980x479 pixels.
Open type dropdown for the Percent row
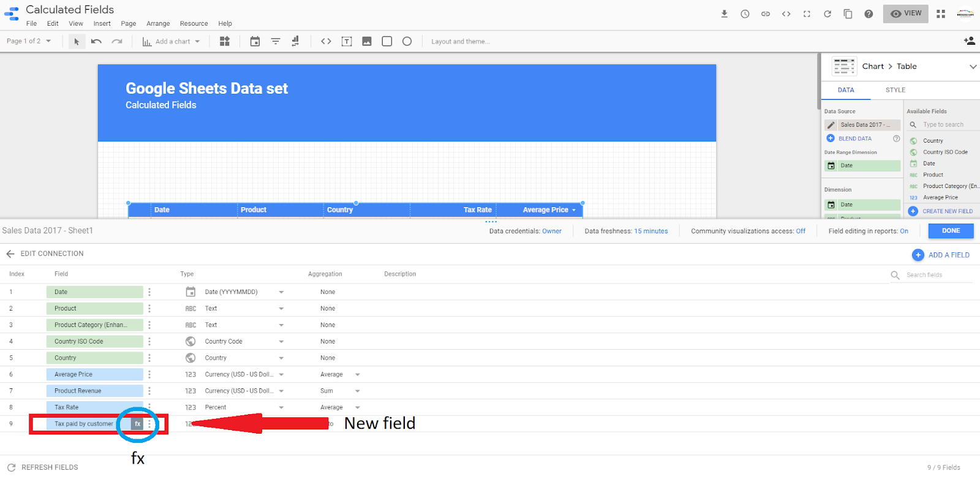(281, 407)
